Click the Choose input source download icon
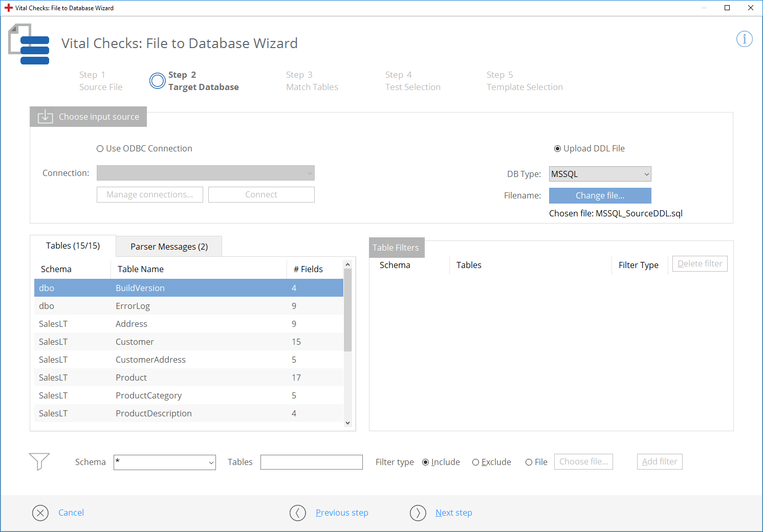Viewport: 763px width, 532px height. tap(45, 117)
